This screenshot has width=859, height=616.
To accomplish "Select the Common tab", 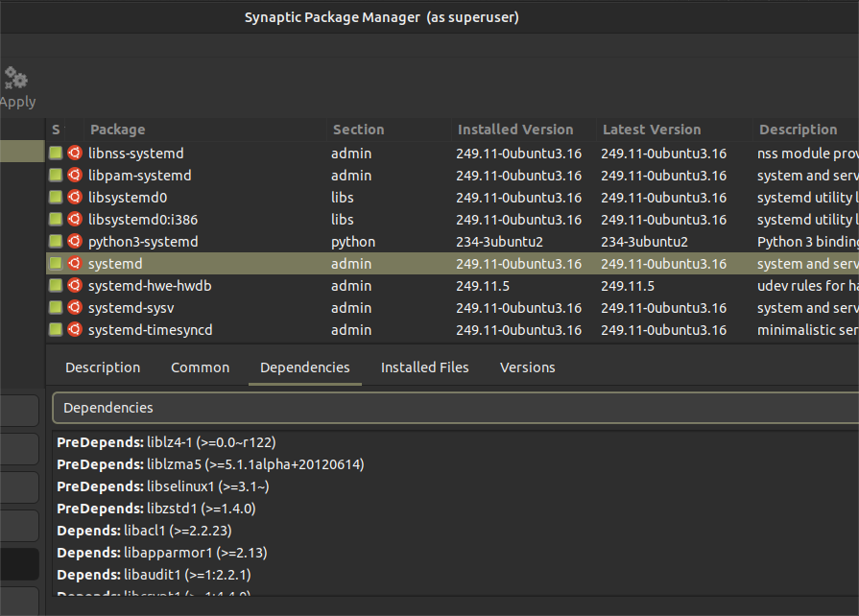I will pos(200,367).
